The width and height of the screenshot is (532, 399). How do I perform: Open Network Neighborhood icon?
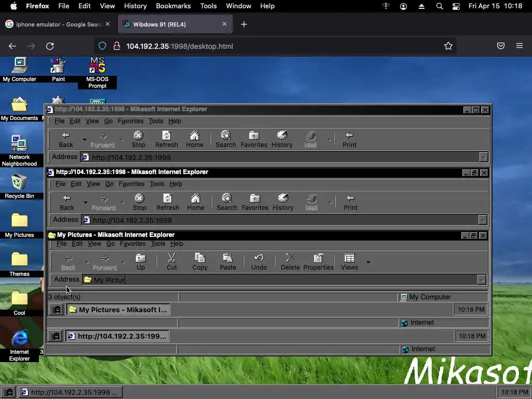[x=19, y=150]
